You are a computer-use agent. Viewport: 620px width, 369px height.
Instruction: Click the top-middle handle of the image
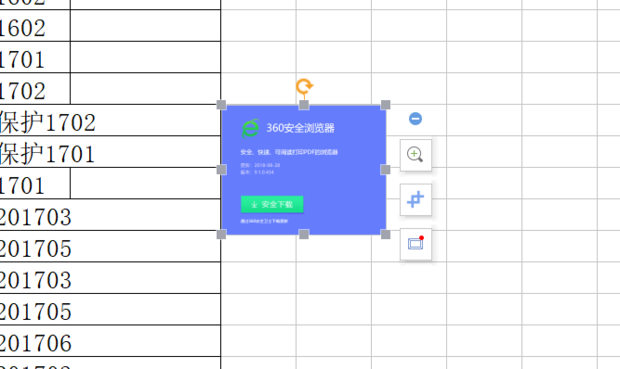click(304, 105)
